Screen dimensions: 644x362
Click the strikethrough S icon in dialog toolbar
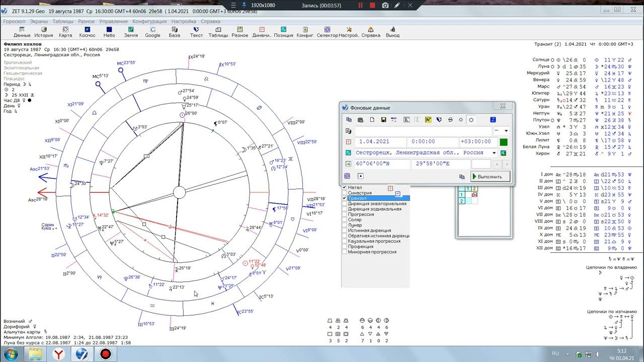pos(450,120)
